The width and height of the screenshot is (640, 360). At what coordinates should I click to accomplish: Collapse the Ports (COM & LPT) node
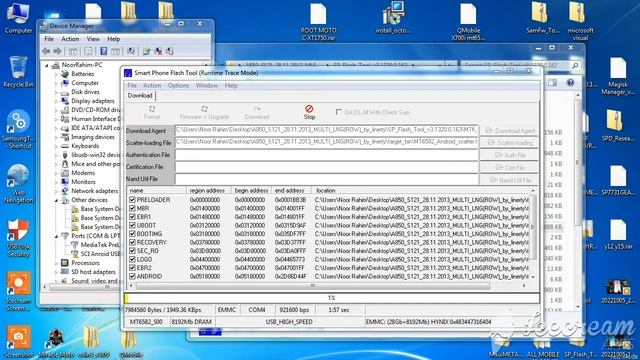tap(56, 236)
